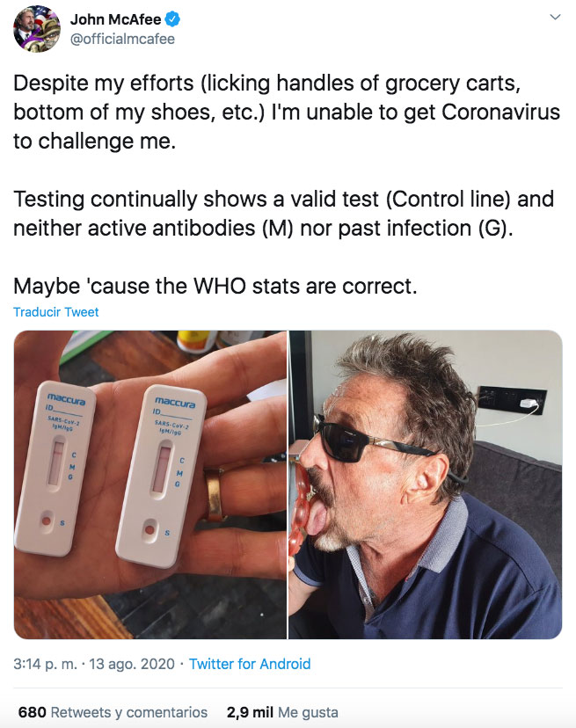Open the John McAfee profile avatar
576x728 pixels.
[x=37, y=29]
